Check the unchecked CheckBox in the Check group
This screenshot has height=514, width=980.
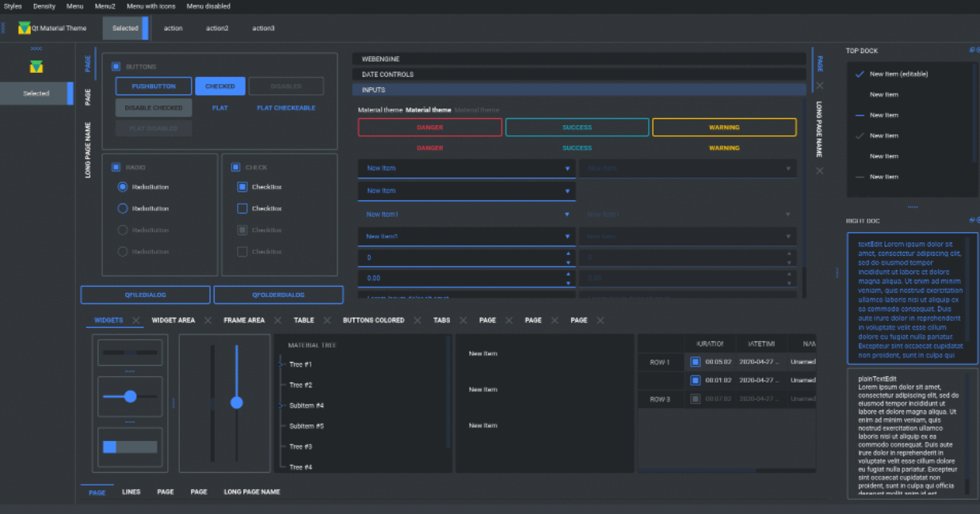(x=242, y=208)
